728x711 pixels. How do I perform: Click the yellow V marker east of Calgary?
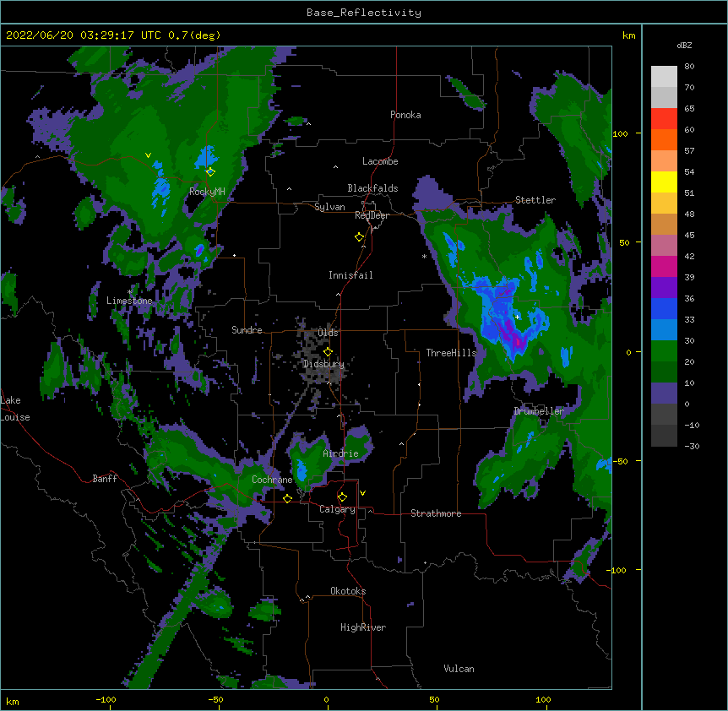tap(362, 493)
